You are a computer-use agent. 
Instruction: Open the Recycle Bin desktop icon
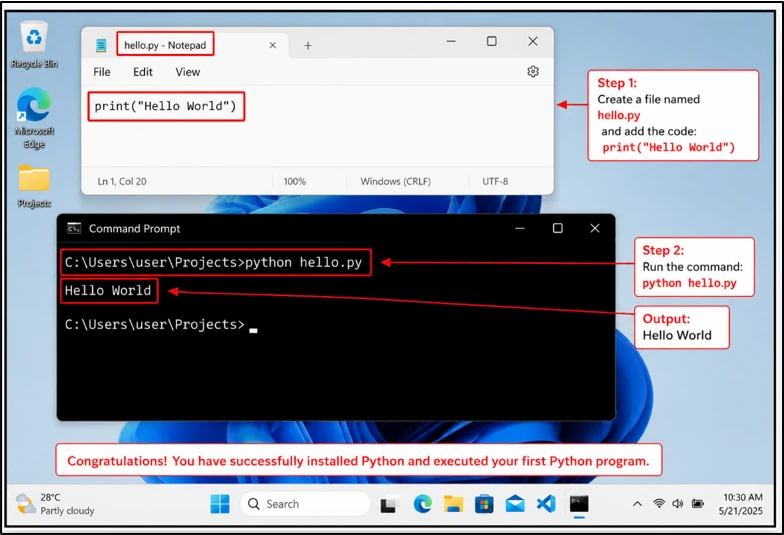coord(34,45)
